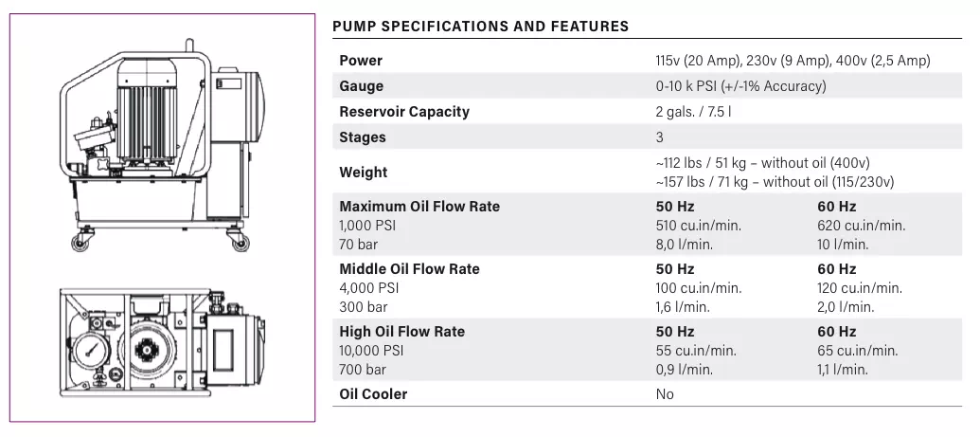Click the "Power" row label

coord(361,61)
